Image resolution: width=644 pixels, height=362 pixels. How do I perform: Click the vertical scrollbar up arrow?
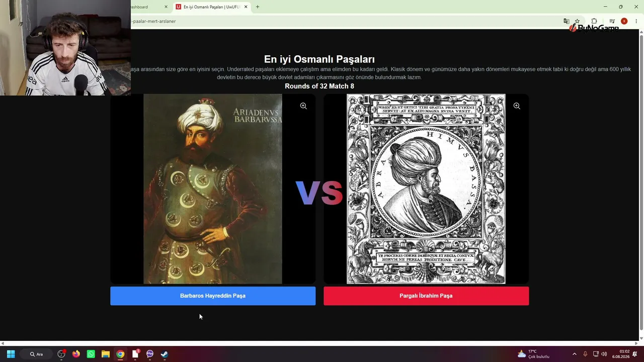coord(641,32)
